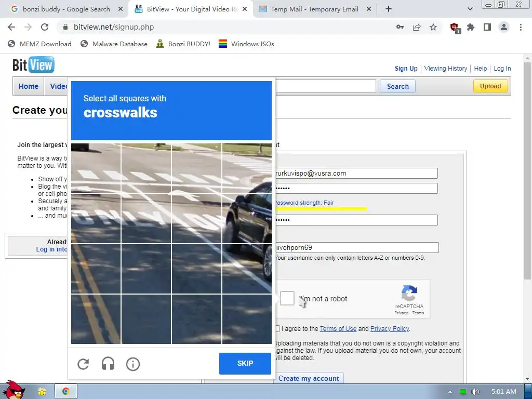The width and height of the screenshot is (532, 399).
Task: Close the Temp Mail tab
Action: point(369,9)
